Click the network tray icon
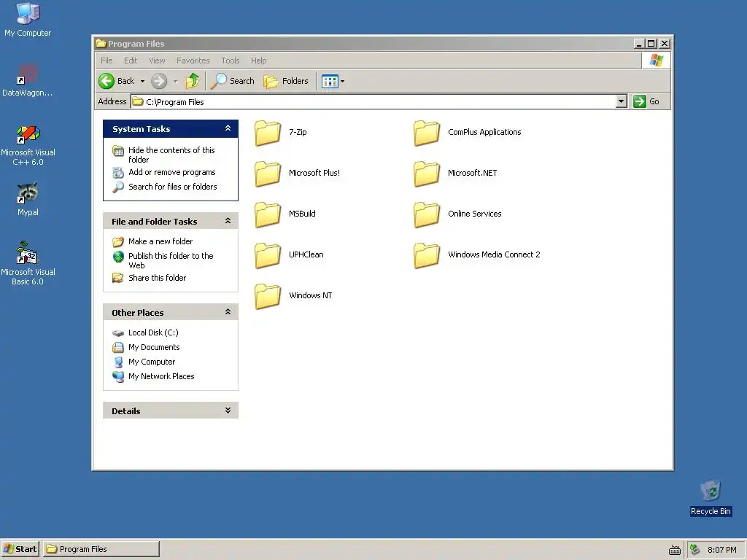 point(695,550)
